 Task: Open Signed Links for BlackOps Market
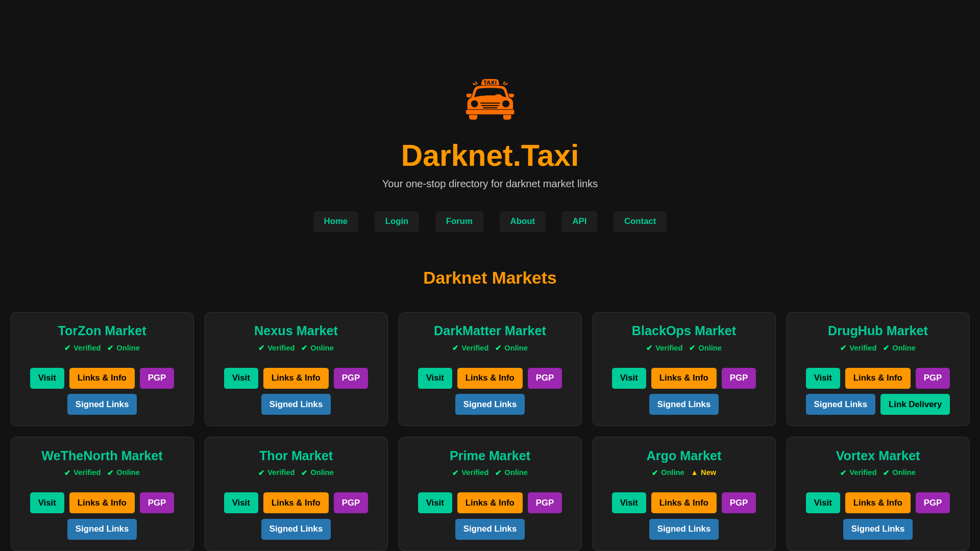[x=684, y=405]
